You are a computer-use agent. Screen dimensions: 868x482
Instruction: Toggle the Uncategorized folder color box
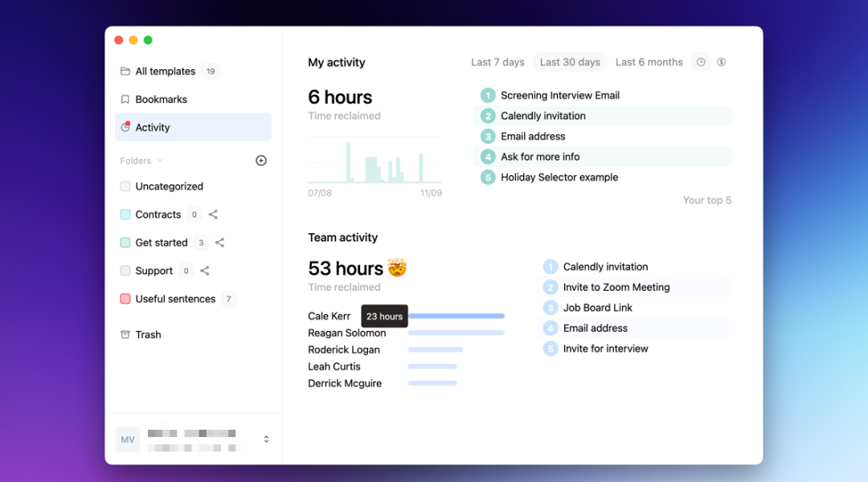coord(125,186)
